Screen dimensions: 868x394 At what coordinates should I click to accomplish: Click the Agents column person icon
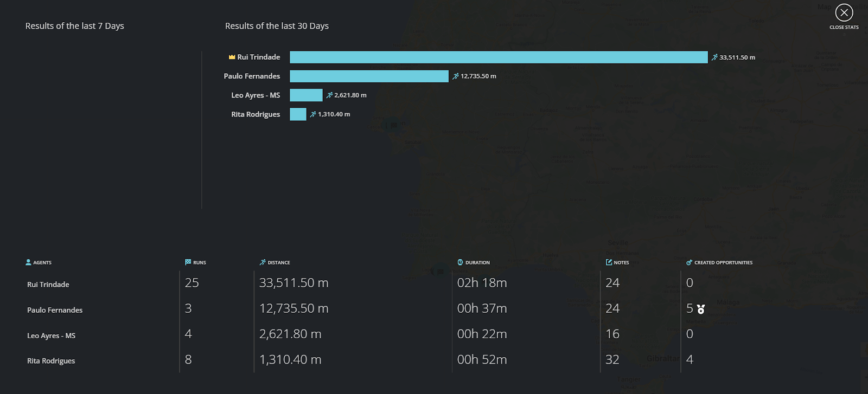pyautogui.click(x=28, y=262)
